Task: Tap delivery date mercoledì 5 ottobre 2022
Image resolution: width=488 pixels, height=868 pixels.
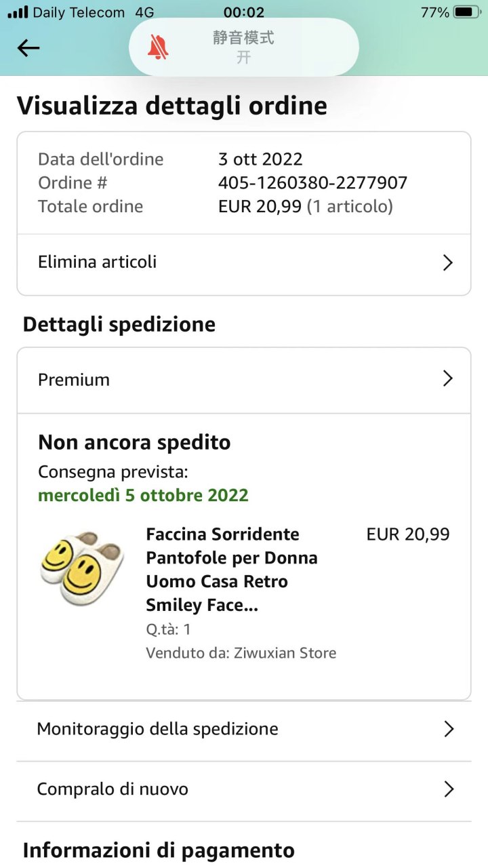Action: tap(143, 495)
